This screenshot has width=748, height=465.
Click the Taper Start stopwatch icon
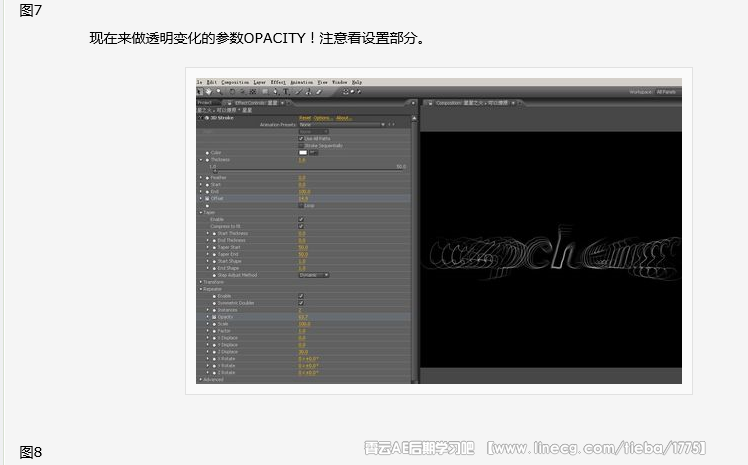pos(214,247)
